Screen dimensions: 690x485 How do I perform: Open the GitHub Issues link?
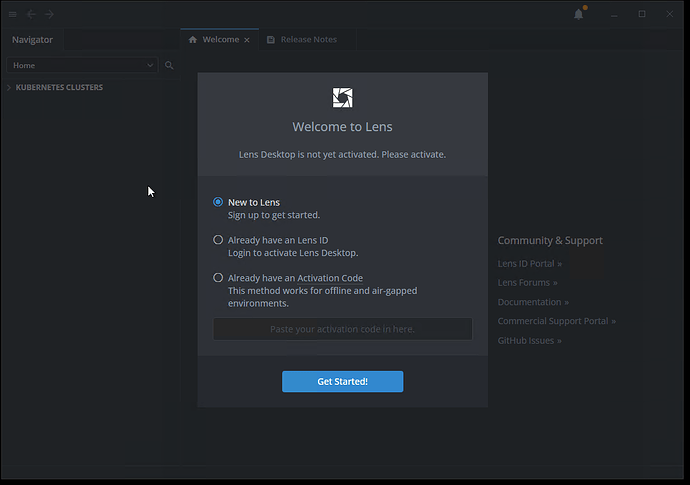point(529,341)
